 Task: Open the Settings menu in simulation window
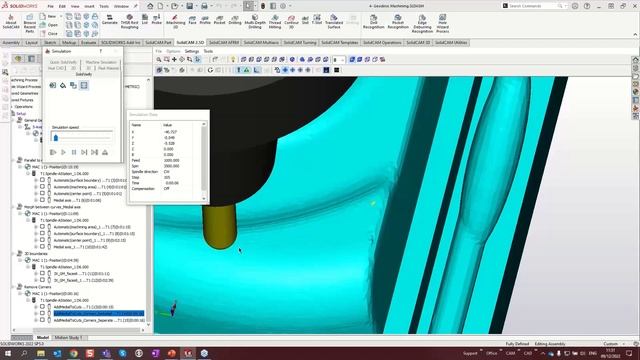(191, 51)
